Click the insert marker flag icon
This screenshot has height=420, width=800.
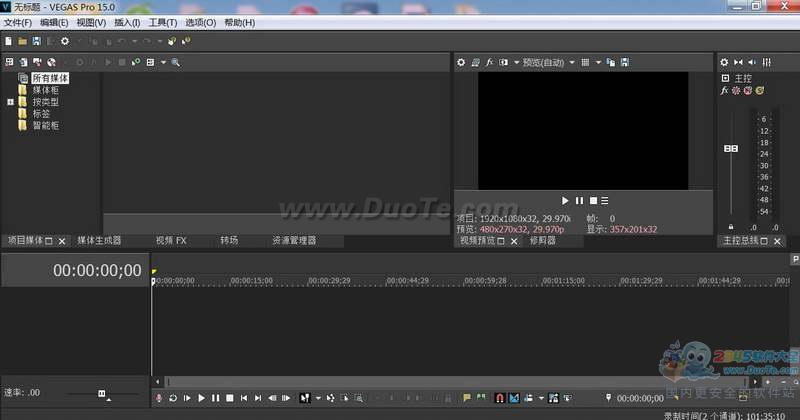tap(467, 398)
